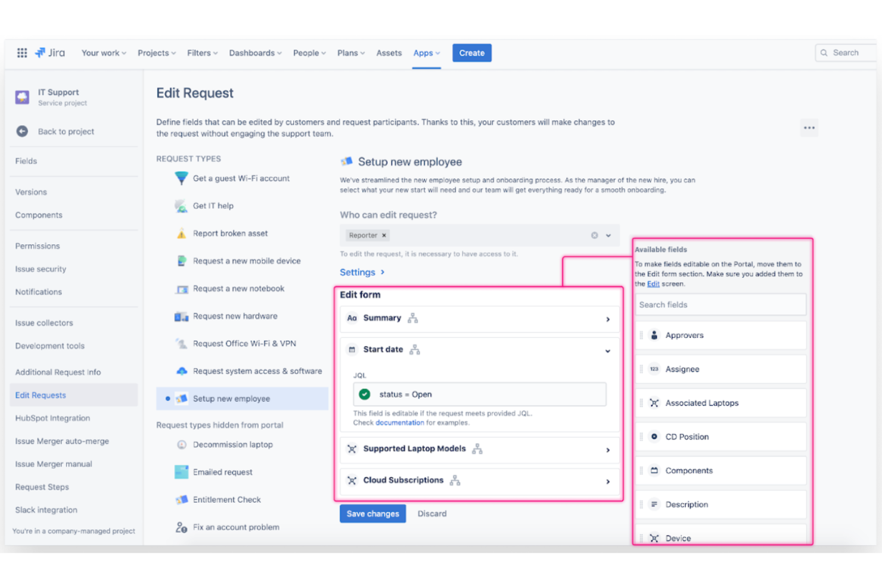Click the IT Support project avatar

(21, 97)
